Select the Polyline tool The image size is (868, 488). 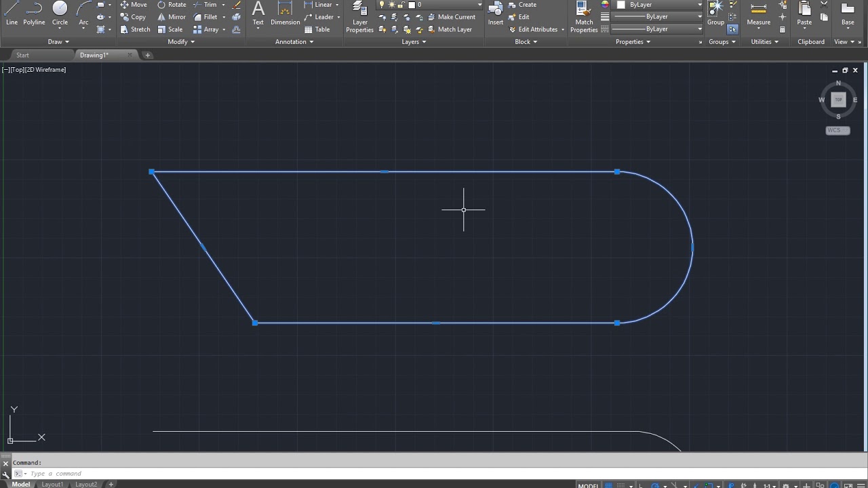(x=34, y=14)
